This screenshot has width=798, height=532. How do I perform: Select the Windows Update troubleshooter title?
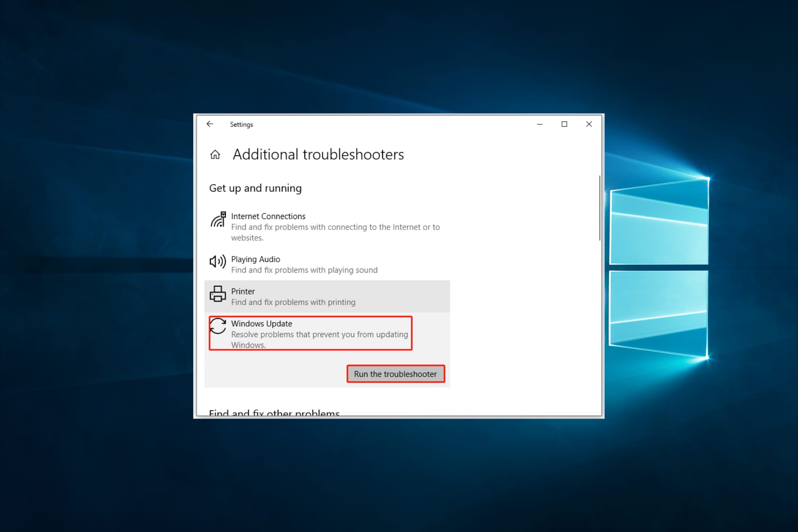pos(261,324)
